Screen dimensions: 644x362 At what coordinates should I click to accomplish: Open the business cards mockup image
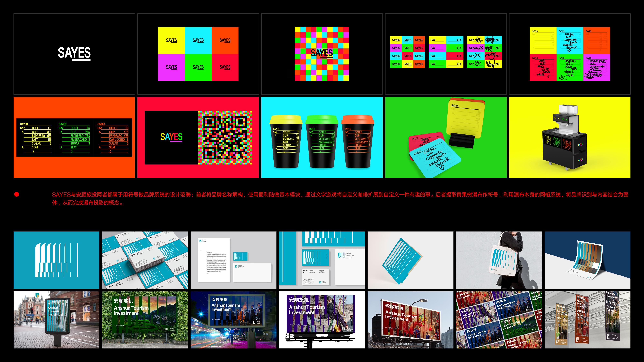point(145,260)
